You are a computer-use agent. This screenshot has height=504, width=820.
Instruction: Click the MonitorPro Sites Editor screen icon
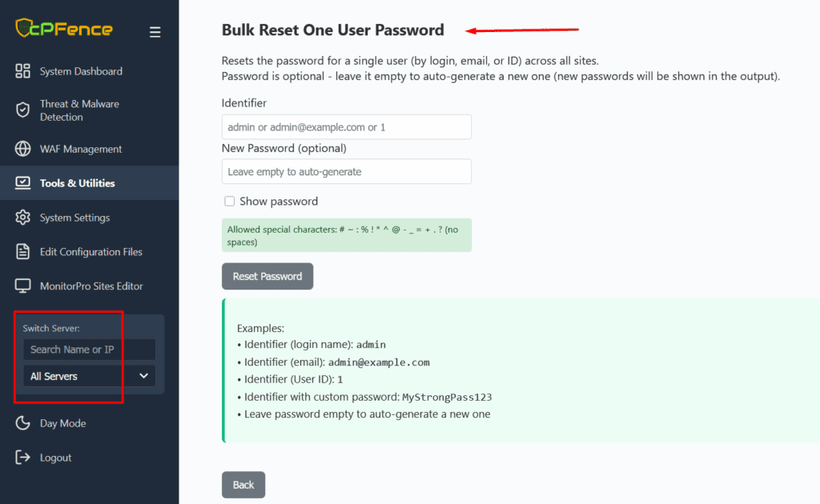click(23, 286)
